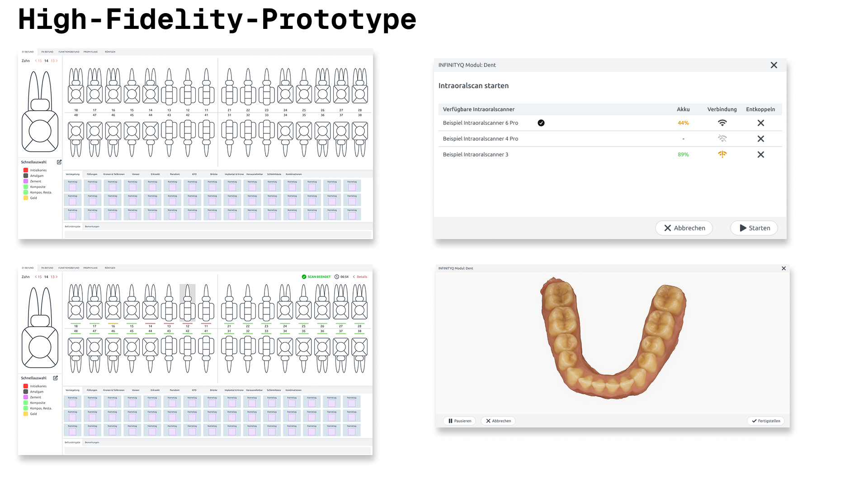Select lower tooth 48 in the pre-scan chart
Image resolution: width=868 pixels, height=488 pixels.
point(76,139)
